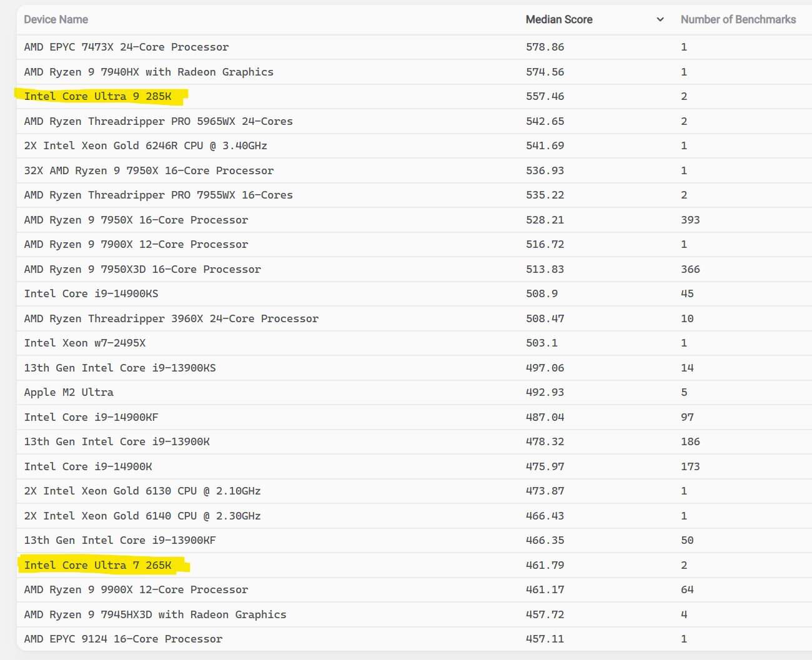812x660 pixels.
Task: Select 13th Gen Intel Core i9-13900KS
Action: tap(120, 368)
